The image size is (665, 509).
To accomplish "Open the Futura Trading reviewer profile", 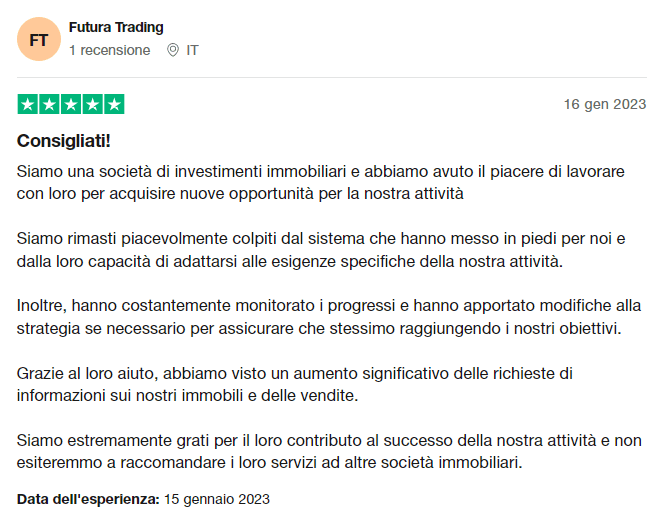I will point(116,27).
